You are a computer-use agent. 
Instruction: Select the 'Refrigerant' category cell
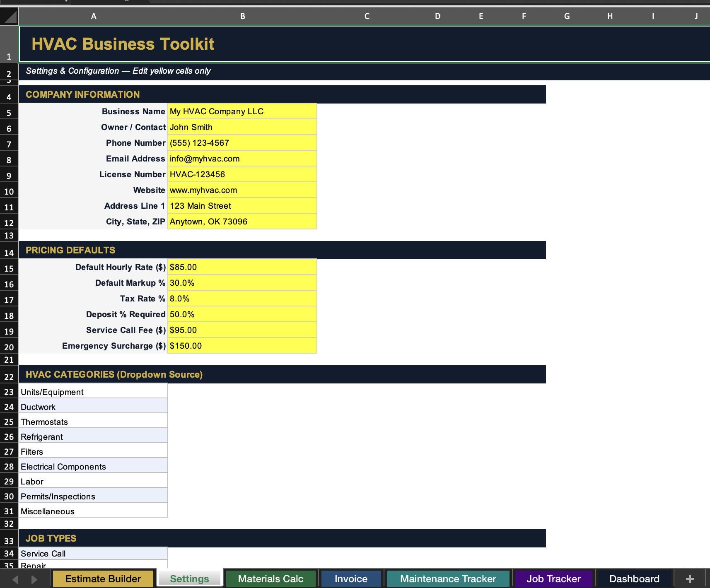point(93,436)
